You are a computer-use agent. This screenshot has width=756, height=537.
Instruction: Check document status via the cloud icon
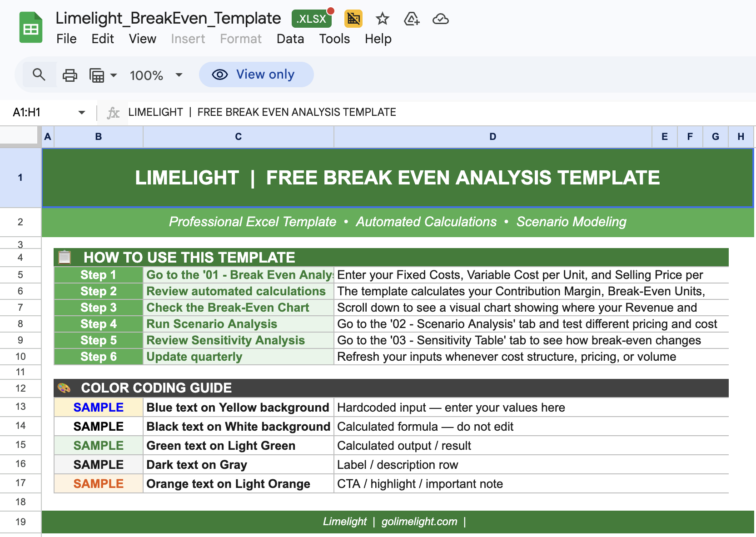(440, 19)
